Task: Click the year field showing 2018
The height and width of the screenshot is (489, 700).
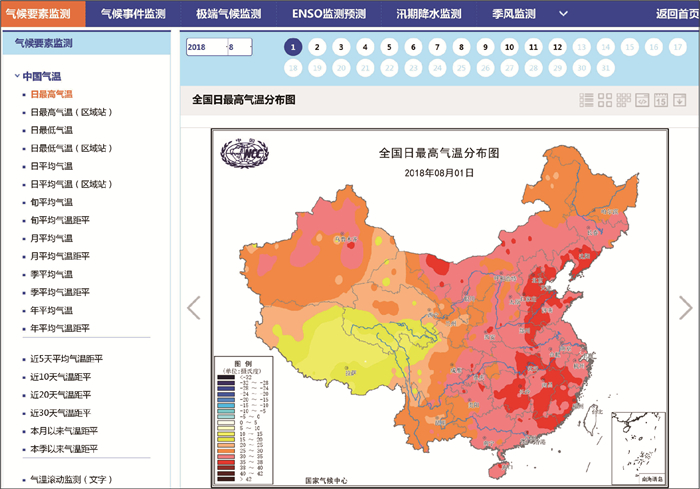Action: (204, 47)
